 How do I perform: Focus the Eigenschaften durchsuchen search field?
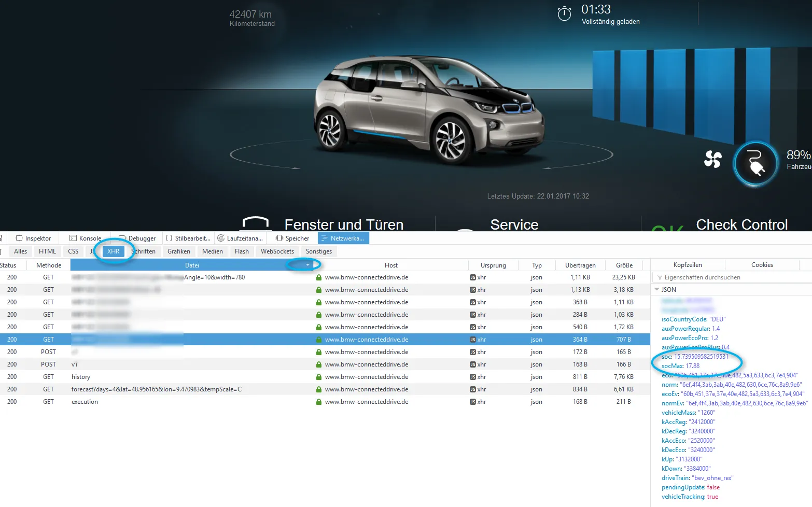click(731, 277)
